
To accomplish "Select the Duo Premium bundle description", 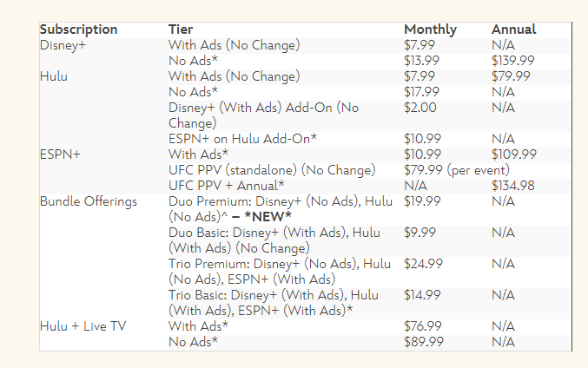I will coord(280,208).
